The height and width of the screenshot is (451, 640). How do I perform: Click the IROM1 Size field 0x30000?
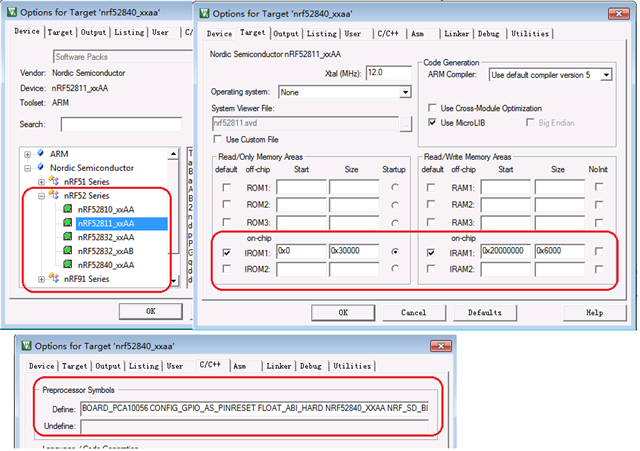[354, 251]
